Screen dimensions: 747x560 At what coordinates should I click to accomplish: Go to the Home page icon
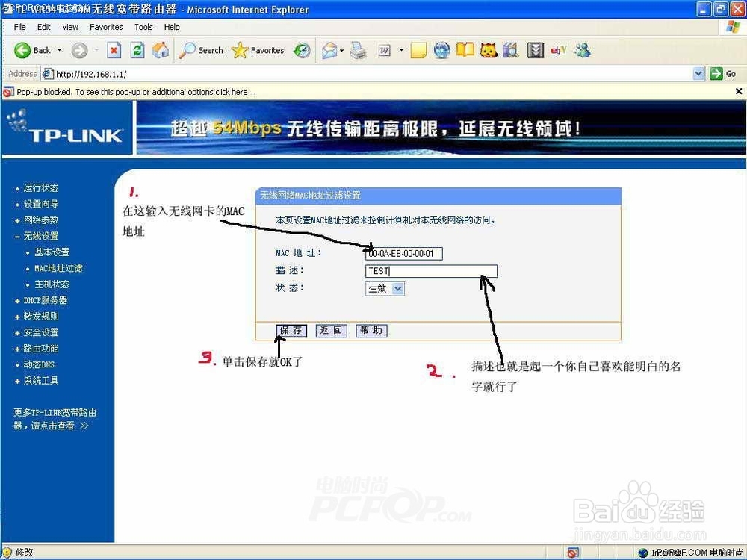tap(161, 50)
